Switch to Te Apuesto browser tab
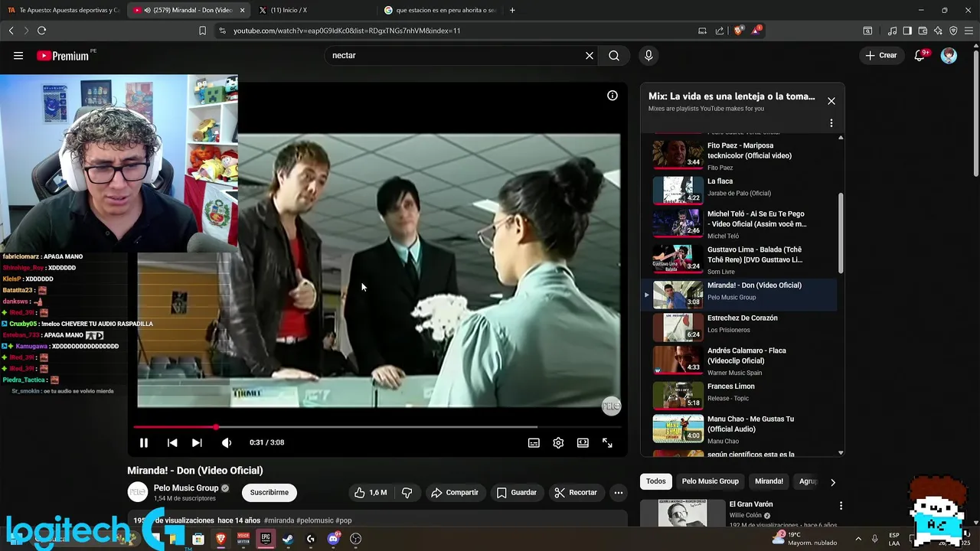 click(63, 10)
